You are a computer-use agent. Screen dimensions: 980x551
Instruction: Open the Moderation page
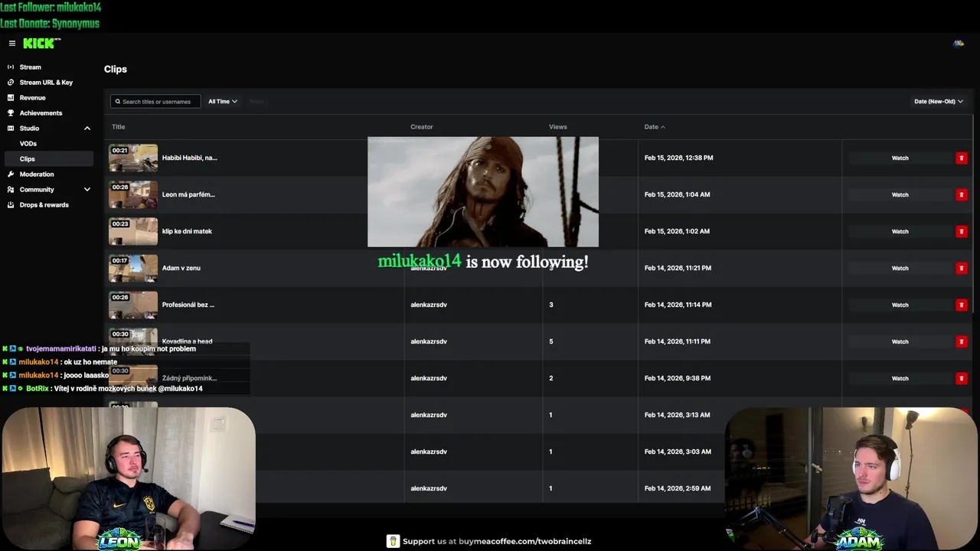[x=37, y=174]
